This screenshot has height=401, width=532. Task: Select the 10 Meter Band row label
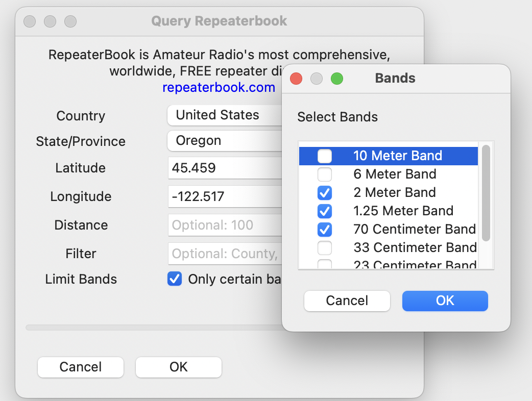[398, 156]
